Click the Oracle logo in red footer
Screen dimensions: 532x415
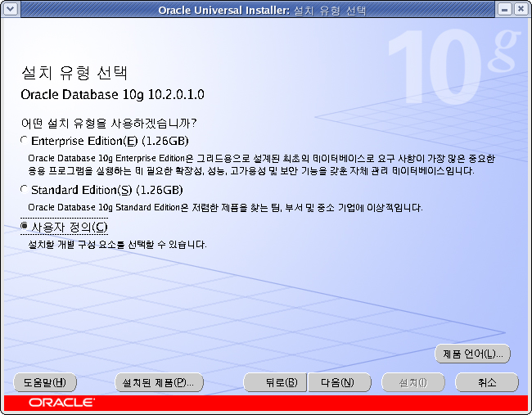coord(61,403)
